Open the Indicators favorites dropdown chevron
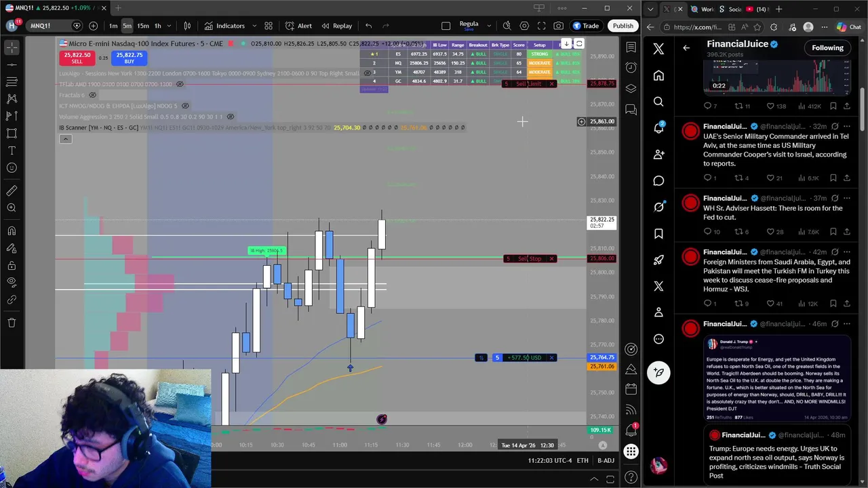This screenshot has height=488, width=868. (253, 26)
